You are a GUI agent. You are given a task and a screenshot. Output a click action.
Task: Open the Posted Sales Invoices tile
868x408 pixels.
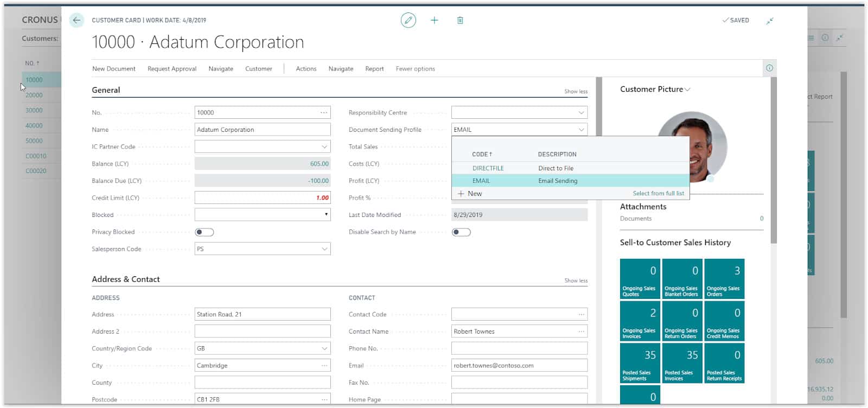[682, 363]
